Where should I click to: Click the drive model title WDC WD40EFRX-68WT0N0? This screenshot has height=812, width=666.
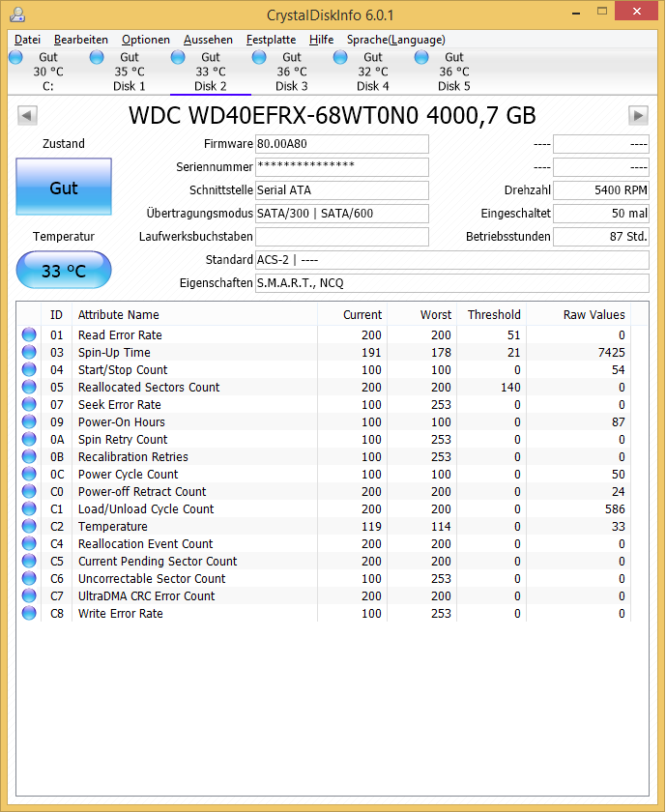(x=274, y=115)
